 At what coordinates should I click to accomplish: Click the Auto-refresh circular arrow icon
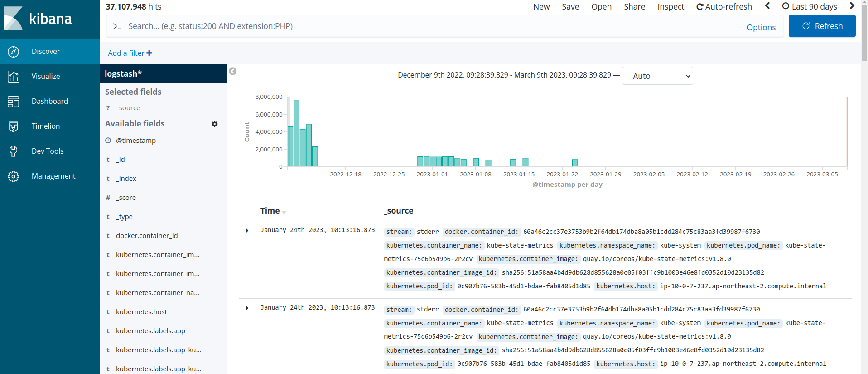click(x=700, y=7)
